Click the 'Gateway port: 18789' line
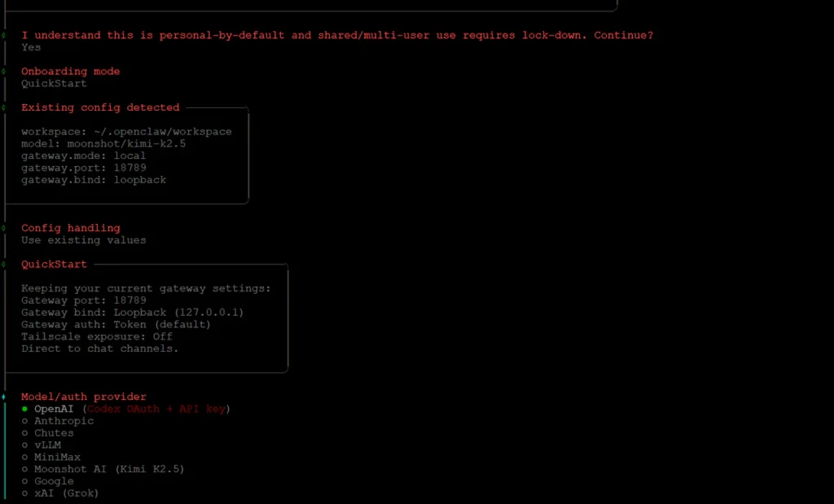This screenshot has height=504, width=834. (x=84, y=300)
